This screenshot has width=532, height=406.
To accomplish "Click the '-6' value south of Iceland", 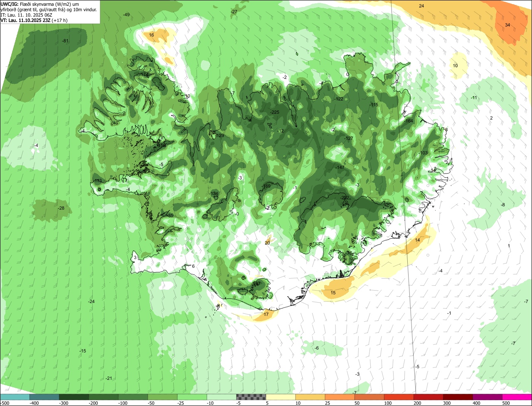I will (317, 348).
